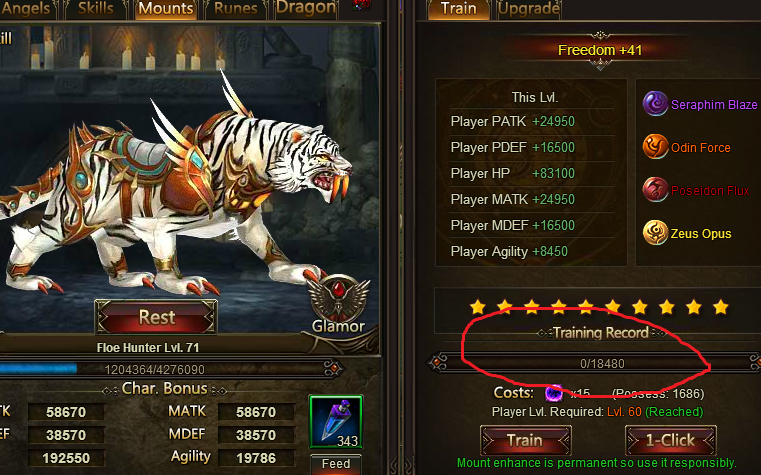The height and width of the screenshot is (475, 761).
Task: Switch to the Angels tab
Action: click(27, 9)
